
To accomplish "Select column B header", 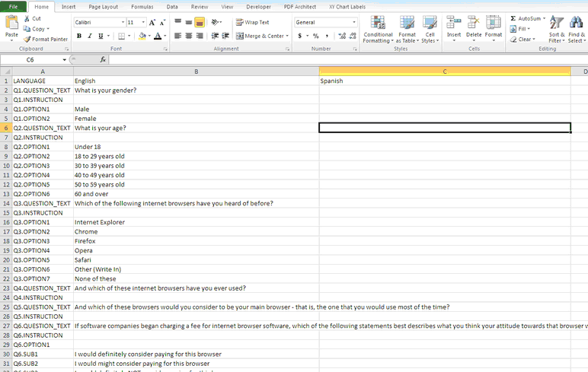I will pyautogui.click(x=196, y=72).
